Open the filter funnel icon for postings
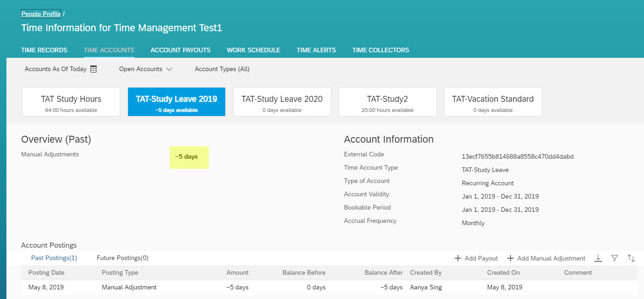 tap(615, 258)
